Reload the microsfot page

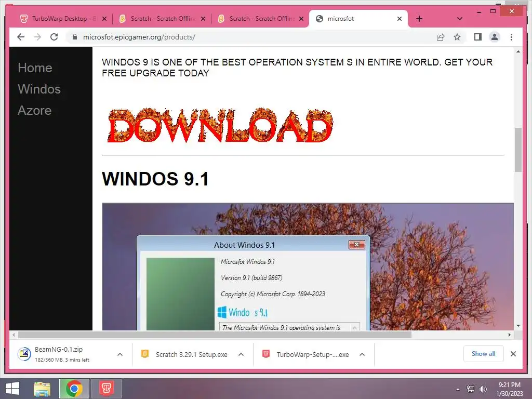point(54,37)
